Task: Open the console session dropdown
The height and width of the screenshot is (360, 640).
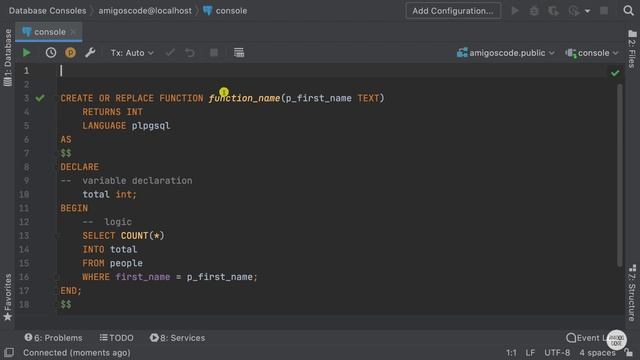Action: pyautogui.click(x=592, y=53)
